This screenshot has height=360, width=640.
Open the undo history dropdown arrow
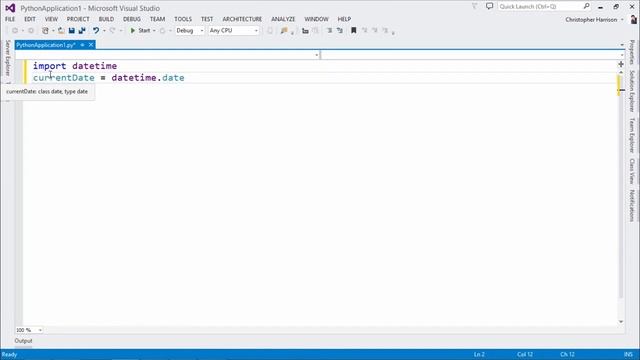pos(104,31)
